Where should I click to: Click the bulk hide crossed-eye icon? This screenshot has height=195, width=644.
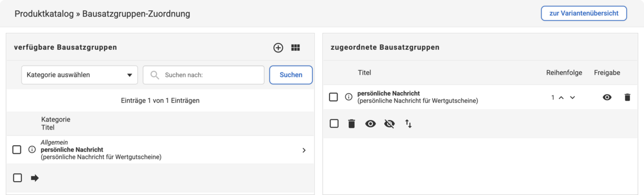point(390,124)
